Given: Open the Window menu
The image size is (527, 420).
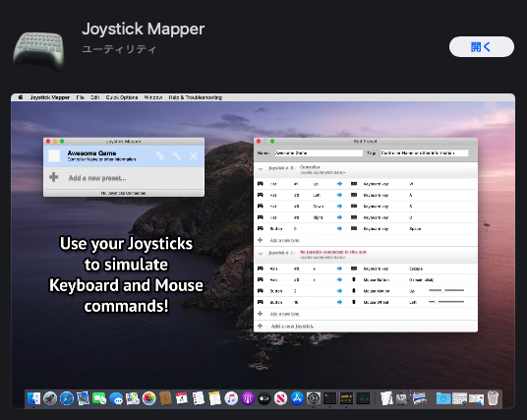Looking at the screenshot, I should click(x=153, y=97).
